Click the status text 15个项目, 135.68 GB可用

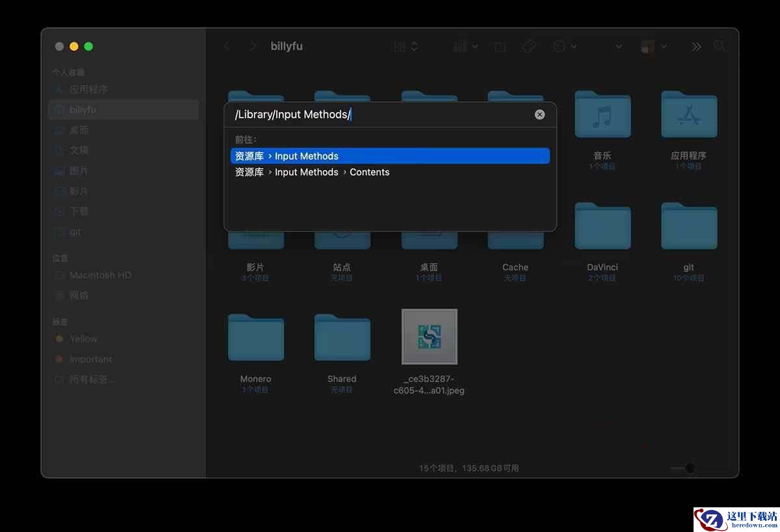pyautogui.click(x=469, y=468)
